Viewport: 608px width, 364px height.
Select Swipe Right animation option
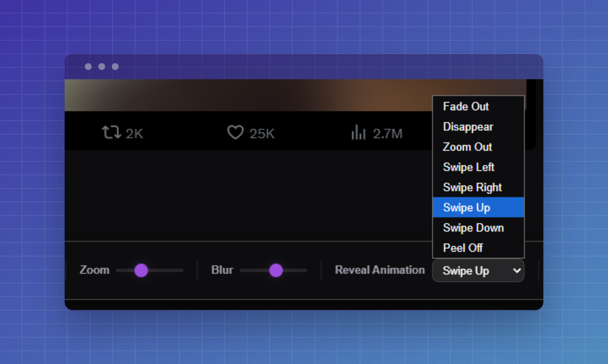point(472,187)
